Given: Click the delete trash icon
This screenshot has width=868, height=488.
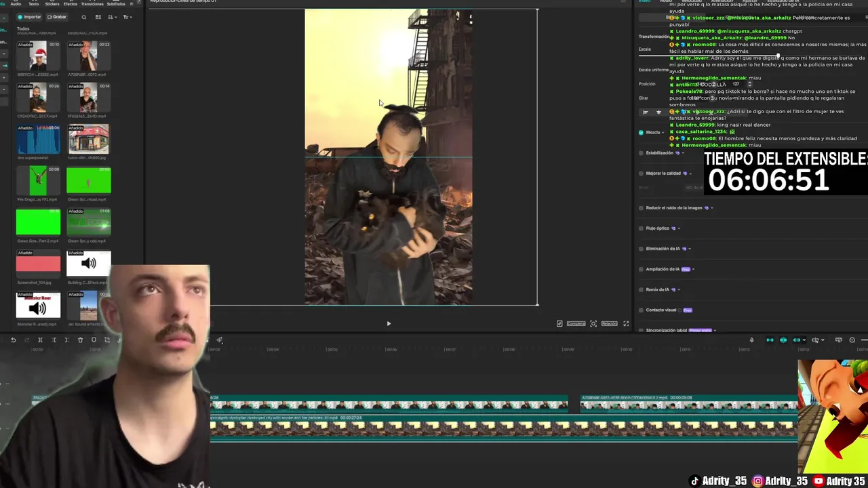Looking at the screenshot, I should click(x=80, y=340).
